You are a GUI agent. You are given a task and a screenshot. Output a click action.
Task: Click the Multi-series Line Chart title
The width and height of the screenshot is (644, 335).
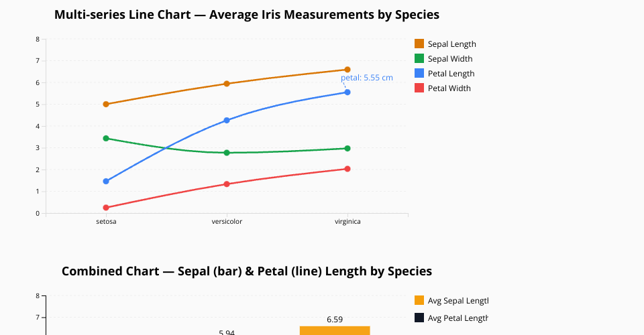[247, 14]
